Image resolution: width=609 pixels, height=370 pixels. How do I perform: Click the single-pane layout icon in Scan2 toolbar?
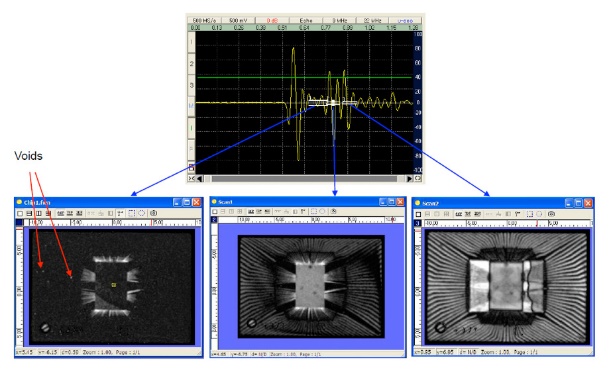pyautogui.click(x=418, y=214)
